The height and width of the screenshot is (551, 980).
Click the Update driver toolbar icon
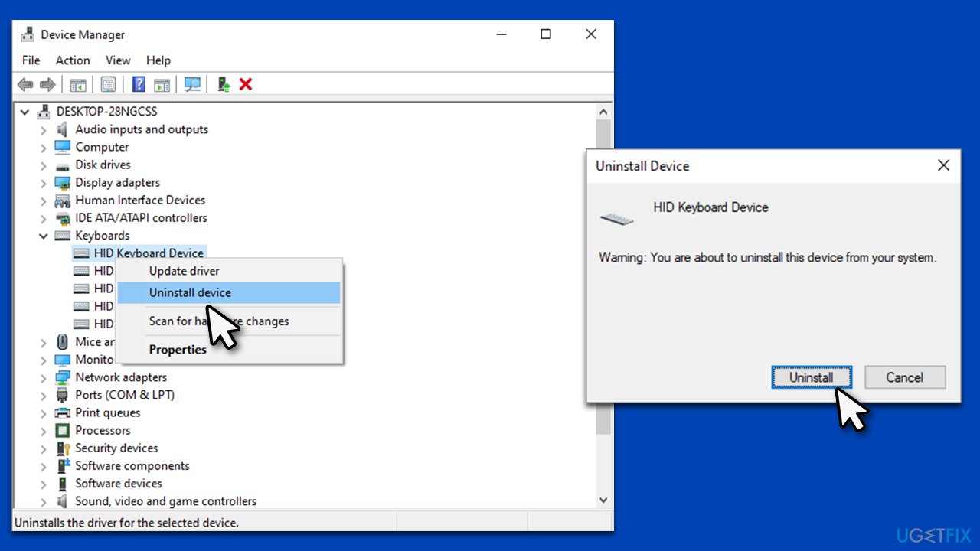pyautogui.click(x=223, y=84)
